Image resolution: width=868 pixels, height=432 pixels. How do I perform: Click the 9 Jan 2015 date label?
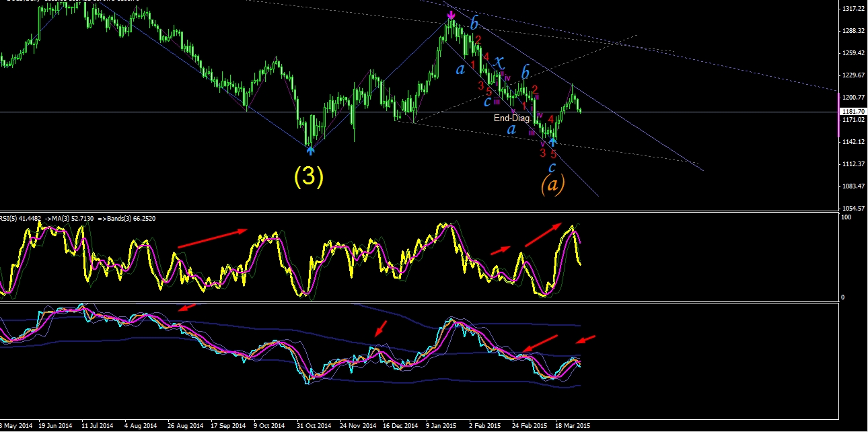click(x=442, y=426)
